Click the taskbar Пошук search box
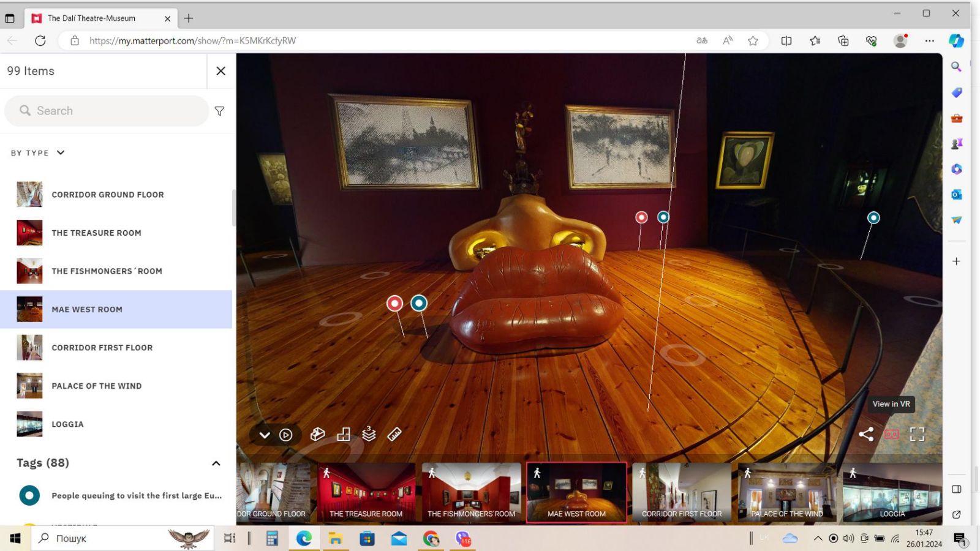Viewport: 980px width, 551px height. click(x=123, y=538)
